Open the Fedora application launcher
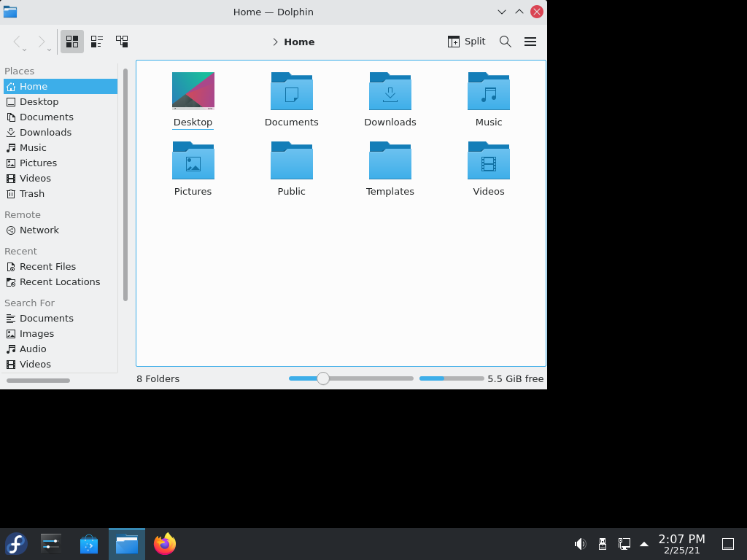Image resolution: width=747 pixels, height=560 pixels. coord(16,544)
